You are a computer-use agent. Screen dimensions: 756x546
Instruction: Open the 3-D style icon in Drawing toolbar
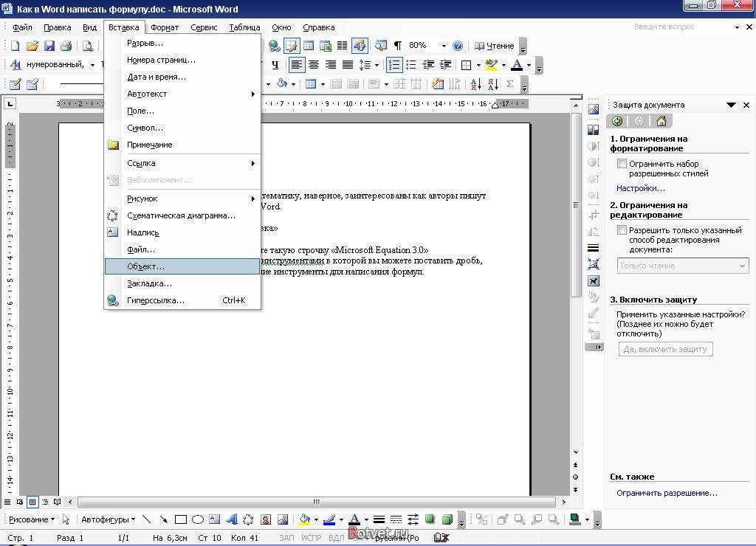pyautogui.click(x=447, y=519)
